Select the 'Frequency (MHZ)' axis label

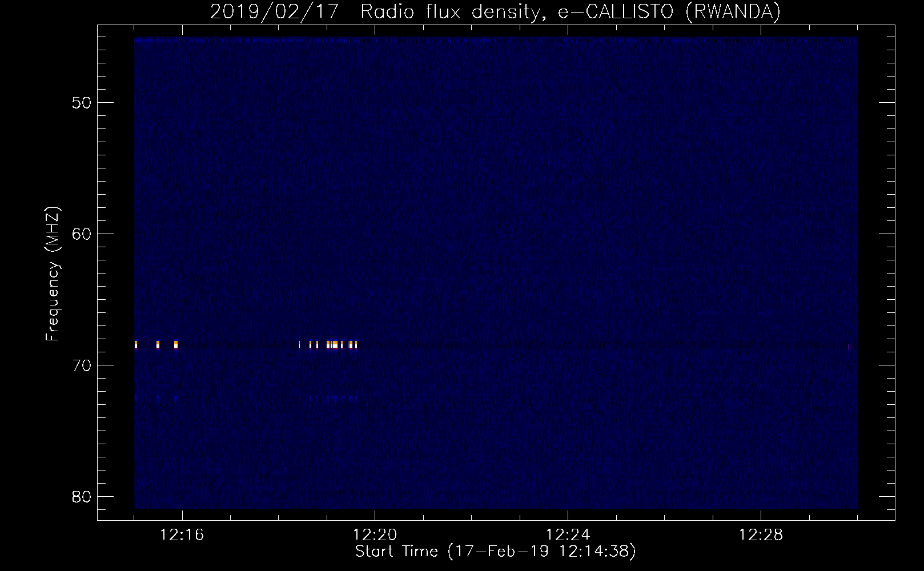click(52, 274)
